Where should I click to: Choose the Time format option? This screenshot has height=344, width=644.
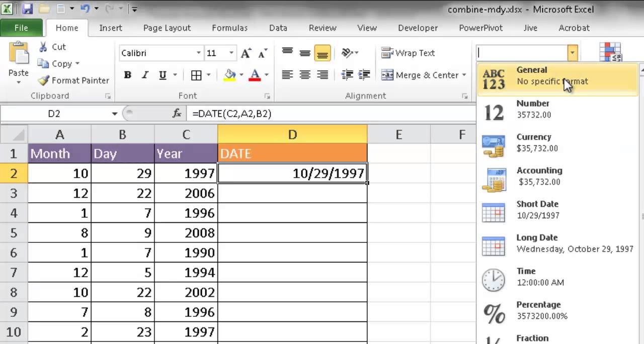click(557, 280)
